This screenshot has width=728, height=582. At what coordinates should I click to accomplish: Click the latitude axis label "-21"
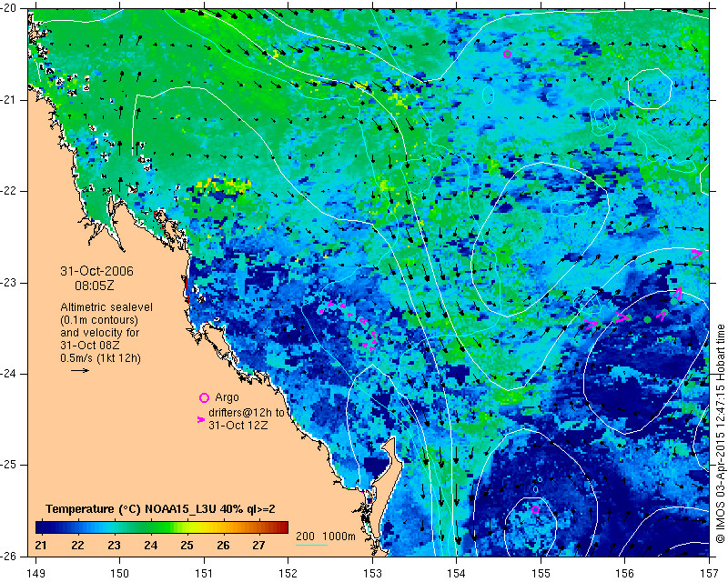click(x=9, y=100)
